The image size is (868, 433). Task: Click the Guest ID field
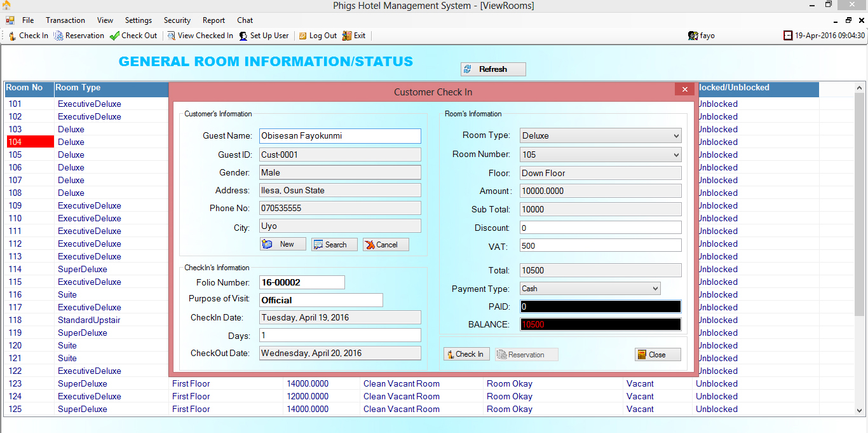(340, 155)
